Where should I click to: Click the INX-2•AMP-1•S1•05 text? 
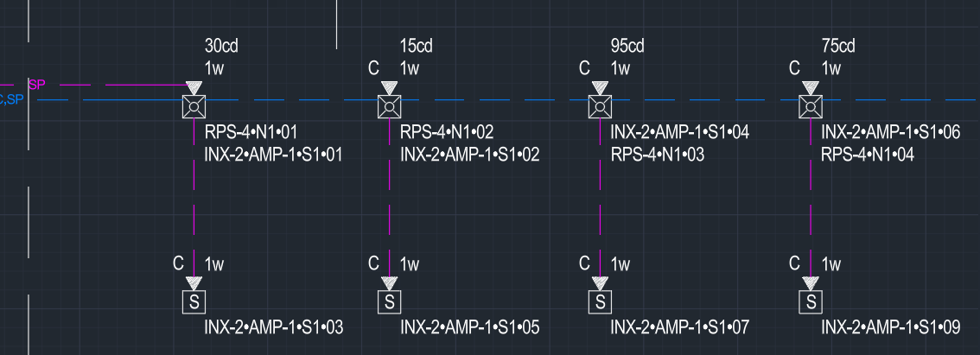point(470,326)
